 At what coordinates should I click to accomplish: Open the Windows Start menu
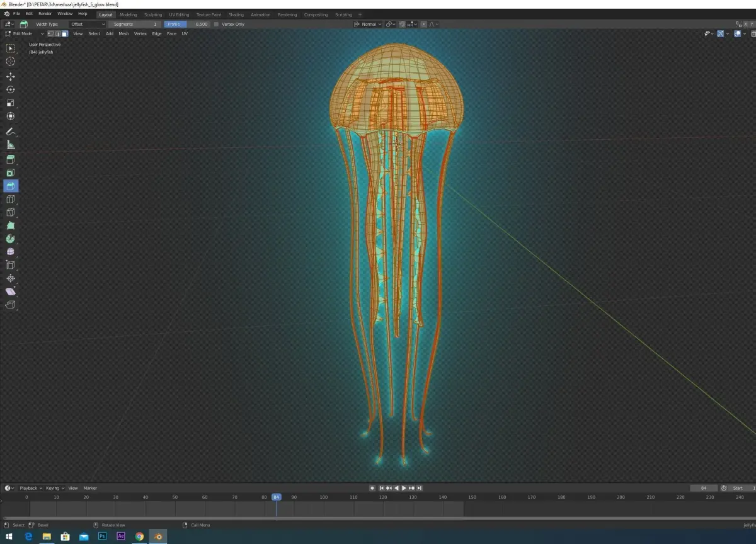click(x=9, y=536)
